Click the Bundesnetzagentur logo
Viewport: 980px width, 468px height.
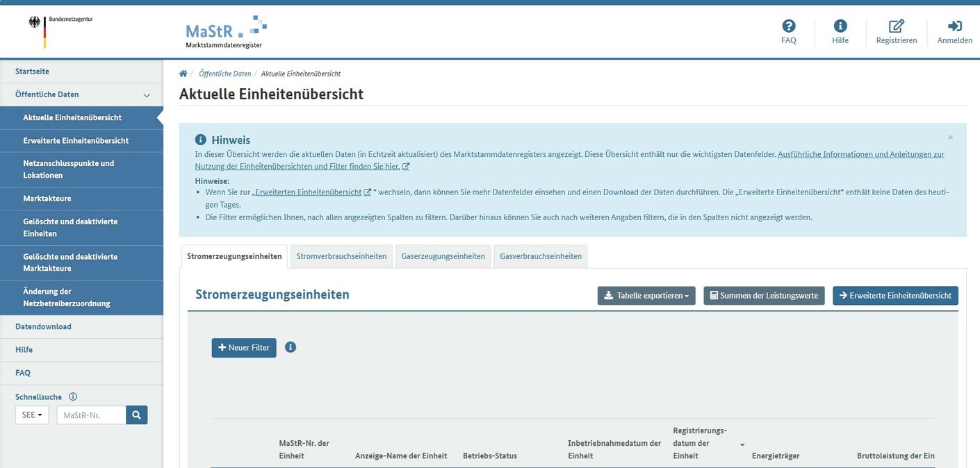tap(60, 31)
